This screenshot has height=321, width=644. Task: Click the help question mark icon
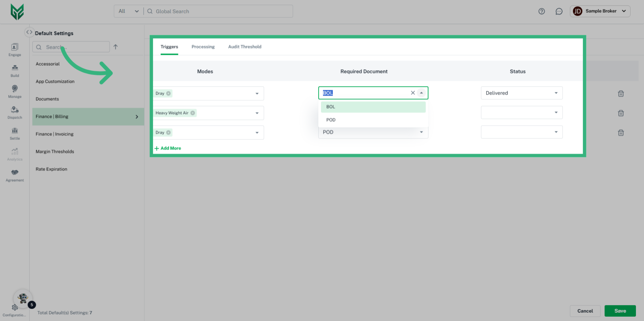pos(541,11)
